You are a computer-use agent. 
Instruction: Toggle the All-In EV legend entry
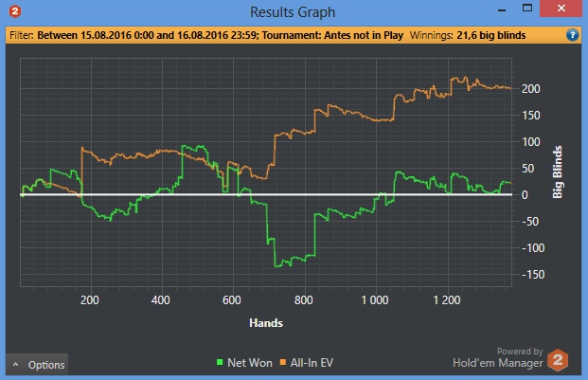click(x=307, y=363)
